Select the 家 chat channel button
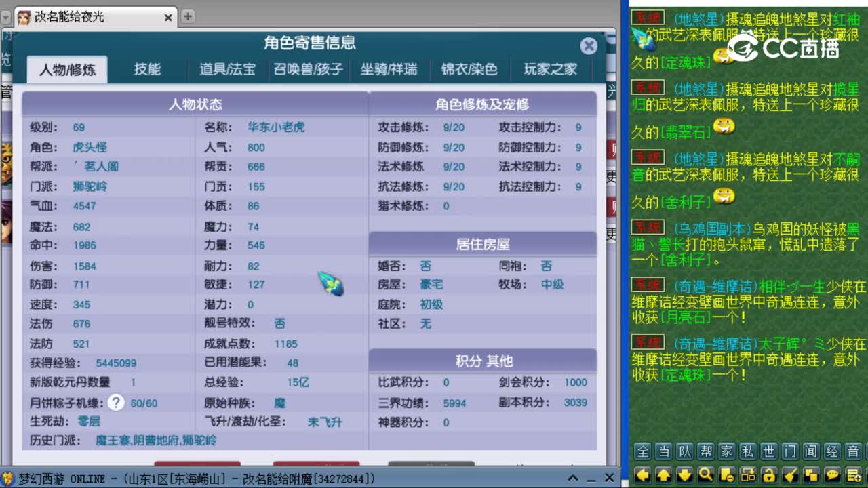868x488 pixels. (727, 451)
